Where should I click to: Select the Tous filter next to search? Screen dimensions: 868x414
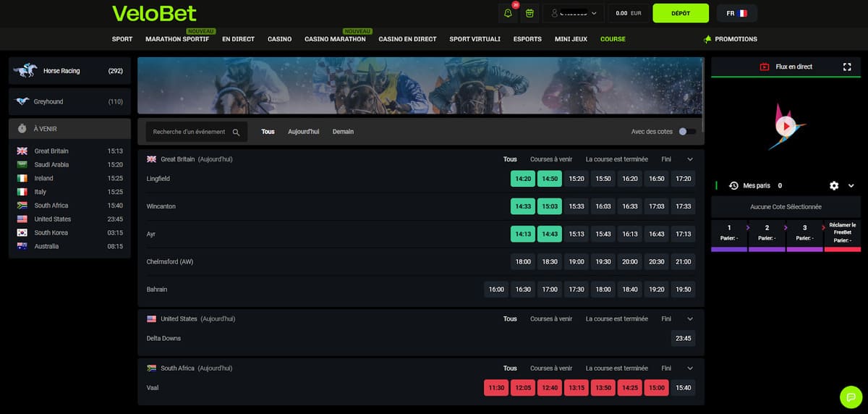point(268,132)
